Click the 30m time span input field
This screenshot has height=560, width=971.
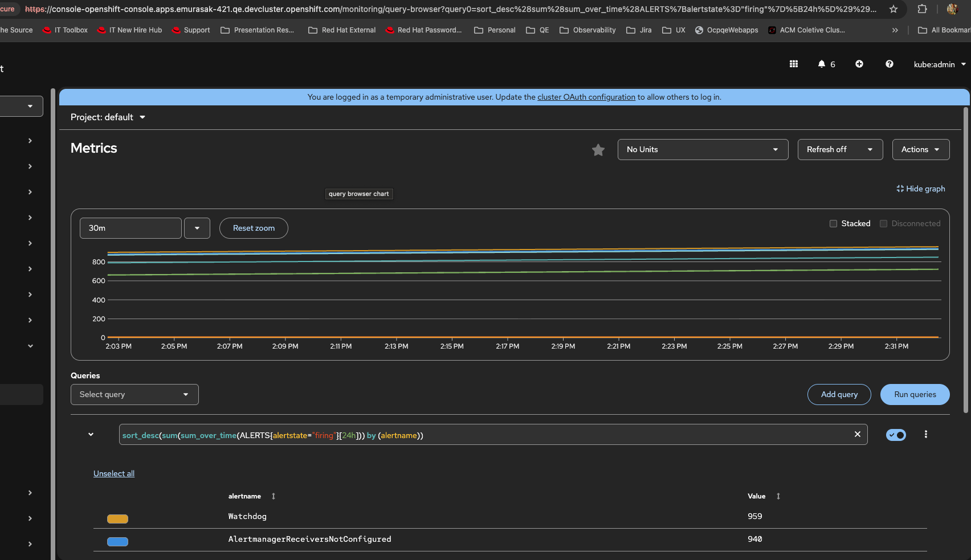[130, 228]
